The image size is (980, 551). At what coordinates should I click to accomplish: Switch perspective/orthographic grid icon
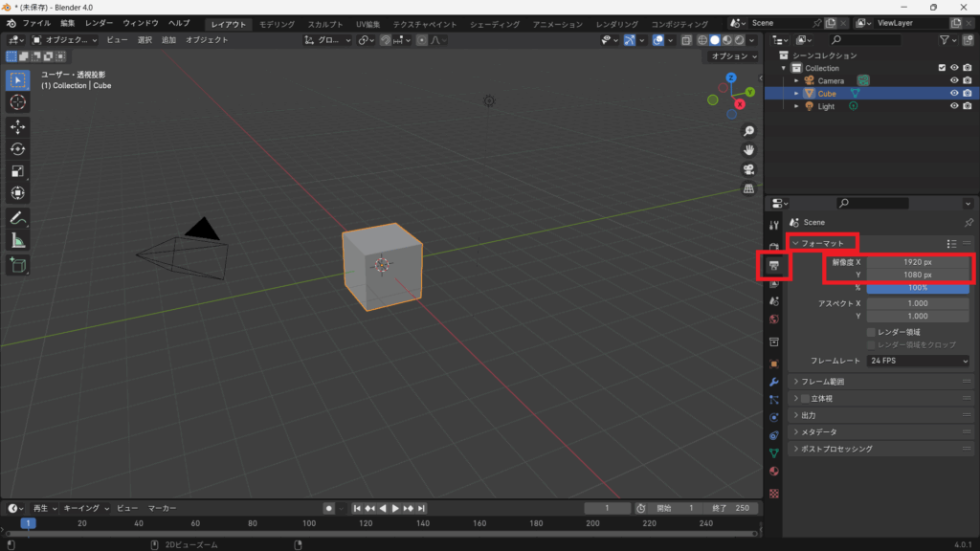point(748,188)
